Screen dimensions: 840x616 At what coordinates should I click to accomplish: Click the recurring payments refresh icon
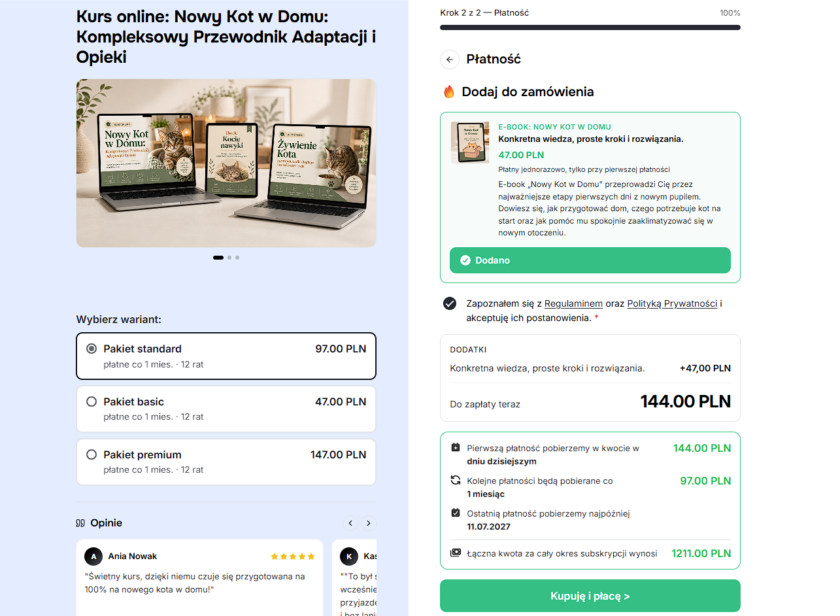coord(456,481)
